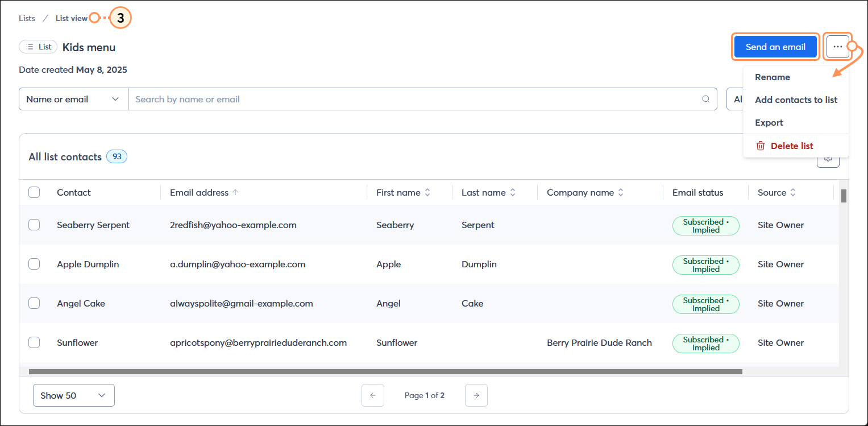Click the previous page arrow
Viewport: 868px width, 426px height.
pyautogui.click(x=373, y=395)
